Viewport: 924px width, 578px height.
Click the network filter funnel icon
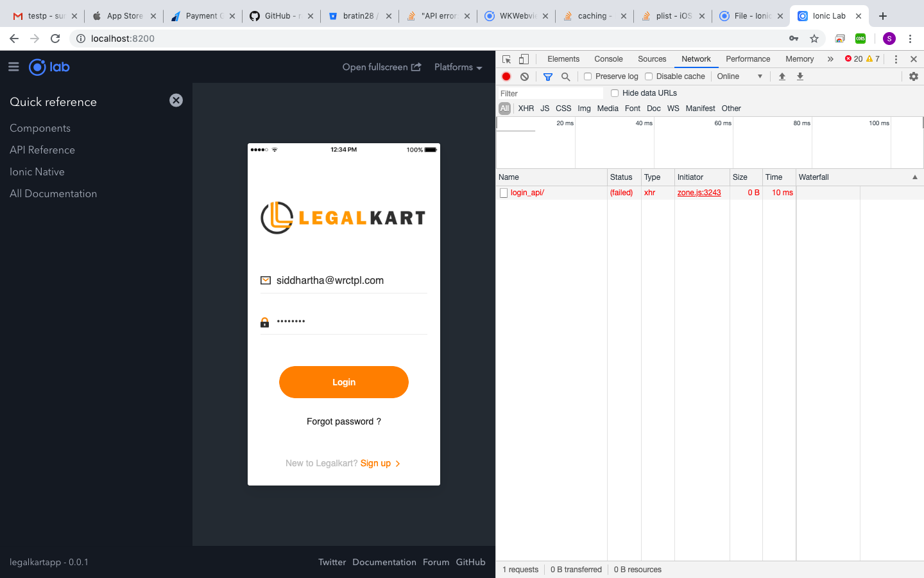coord(548,76)
